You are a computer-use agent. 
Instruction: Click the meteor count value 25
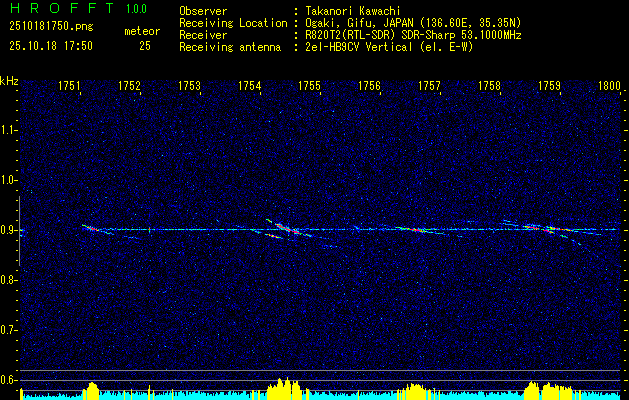[x=145, y=46]
